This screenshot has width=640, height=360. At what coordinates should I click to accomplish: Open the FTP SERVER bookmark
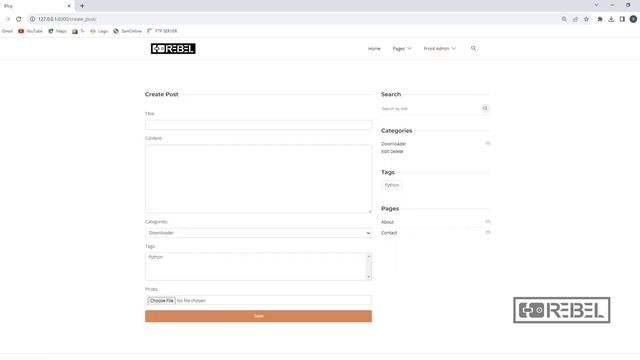click(162, 31)
